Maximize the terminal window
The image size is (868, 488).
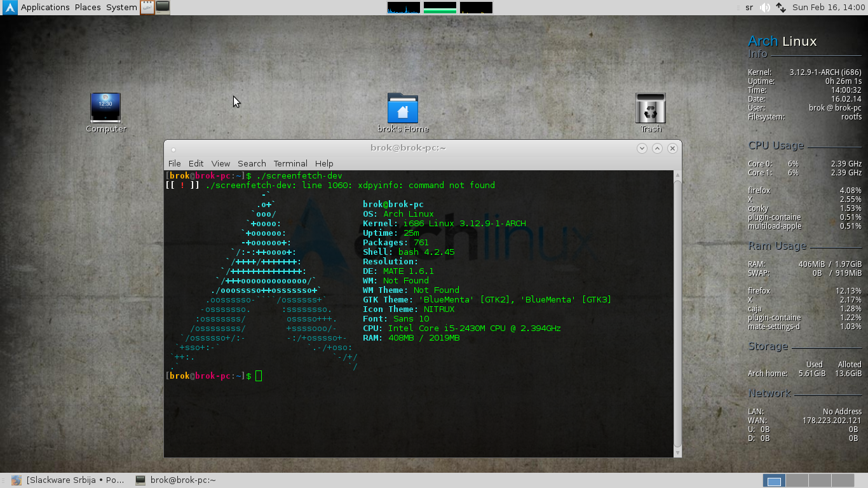(657, 148)
